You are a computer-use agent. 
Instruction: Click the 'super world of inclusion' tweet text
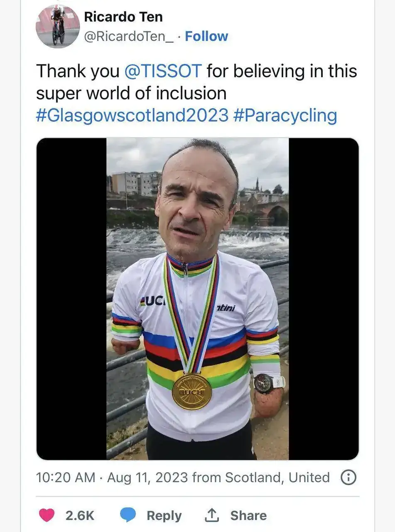point(131,93)
